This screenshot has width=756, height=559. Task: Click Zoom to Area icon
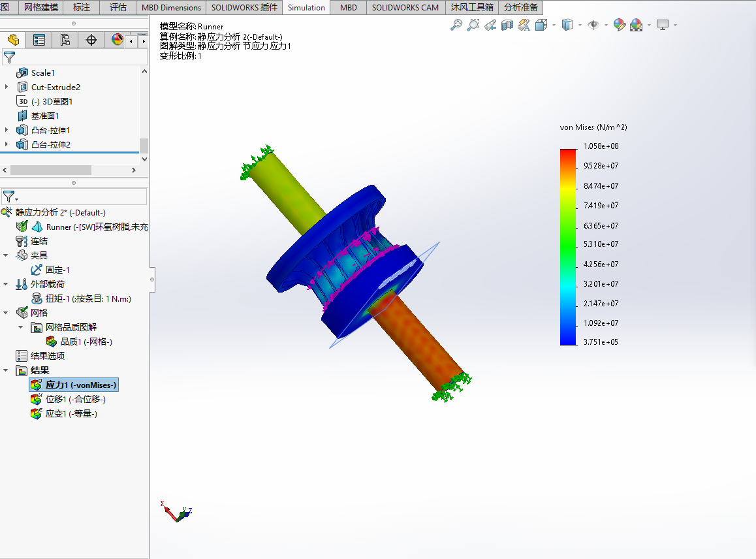473,25
